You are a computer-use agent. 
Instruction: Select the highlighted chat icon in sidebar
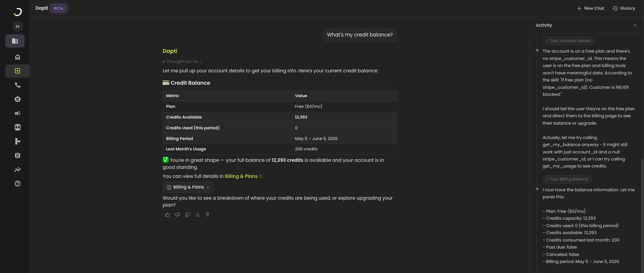point(18,71)
